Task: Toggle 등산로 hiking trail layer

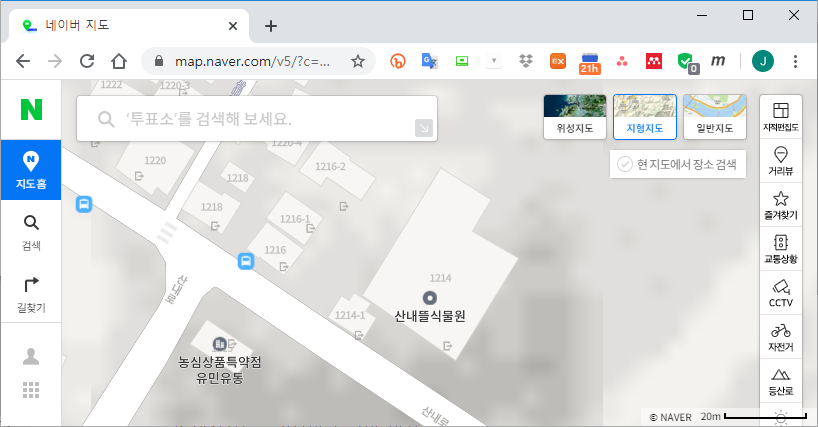Action: tap(780, 381)
